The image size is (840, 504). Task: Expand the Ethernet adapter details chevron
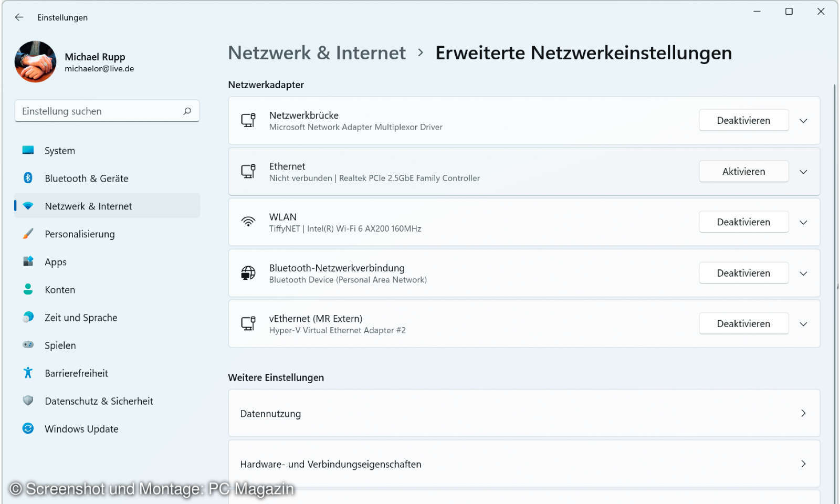[803, 171]
